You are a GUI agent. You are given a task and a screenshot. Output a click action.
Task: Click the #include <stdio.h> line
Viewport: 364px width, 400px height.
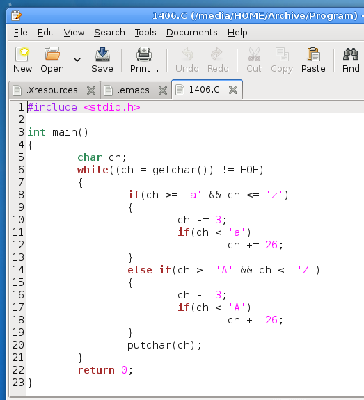click(84, 107)
